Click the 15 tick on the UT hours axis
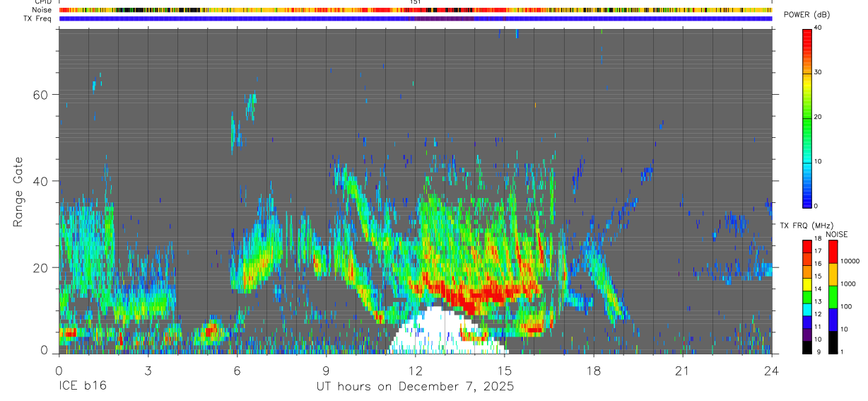This screenshot has height=401, width=868. click(504, 370)
